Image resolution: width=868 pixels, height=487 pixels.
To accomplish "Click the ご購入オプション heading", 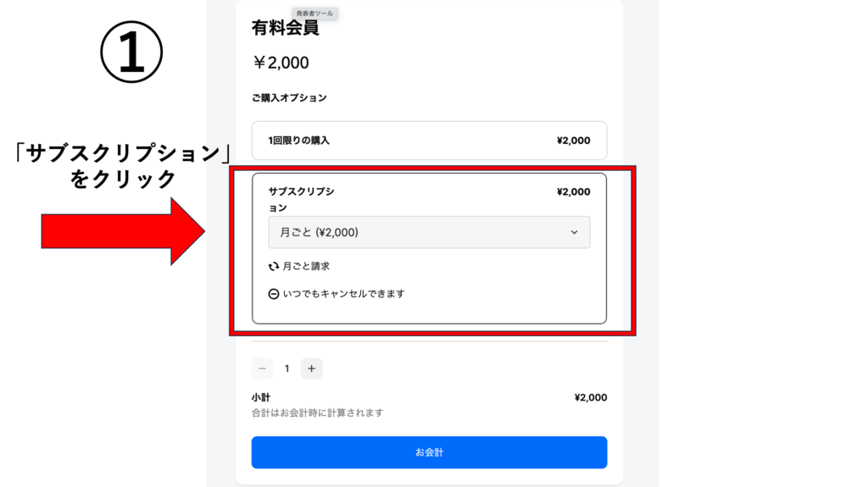I will pyautogui.click(x=289, y=98).
